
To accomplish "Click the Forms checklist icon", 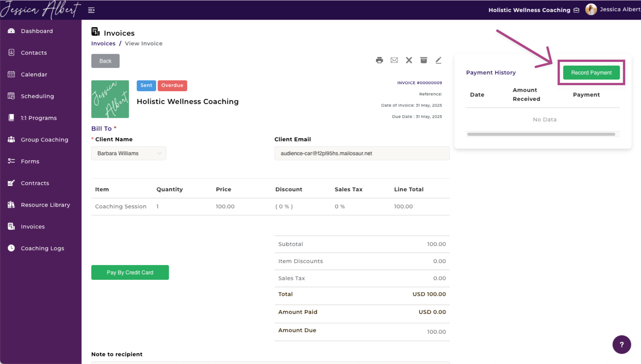I will (x=11, y=161).
